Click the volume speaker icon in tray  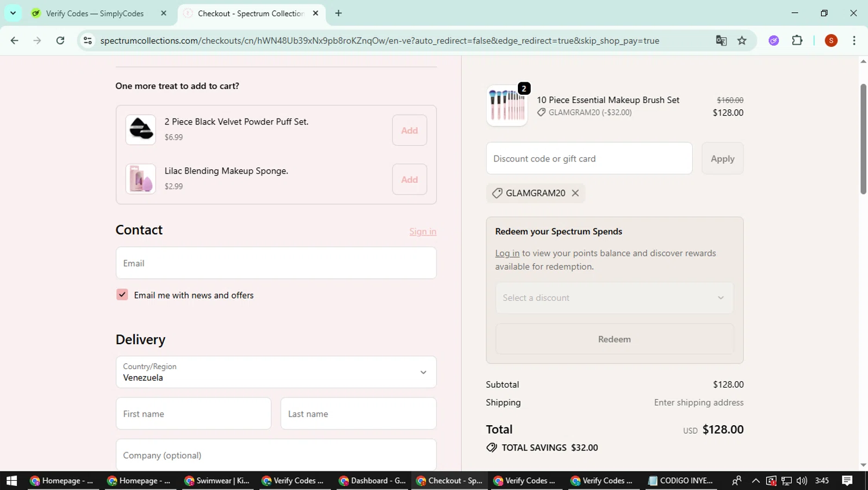pos(801,481)
